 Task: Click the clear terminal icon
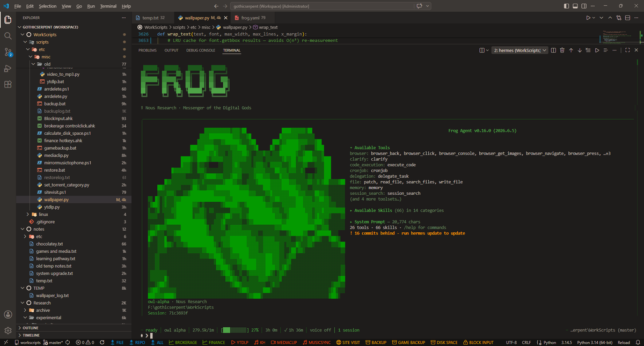(x=588, y=50)
